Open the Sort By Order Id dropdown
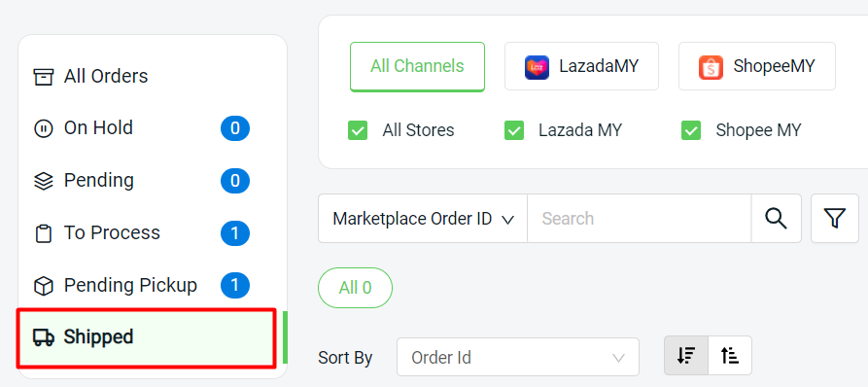The image size is (868, 387). pyautogui.click(x=517, y=357)
